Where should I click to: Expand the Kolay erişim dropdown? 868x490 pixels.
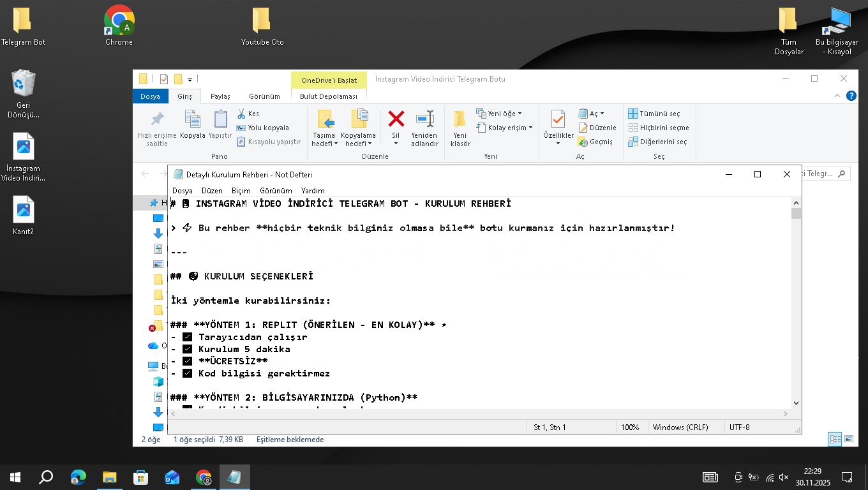[x=505, y=128]
